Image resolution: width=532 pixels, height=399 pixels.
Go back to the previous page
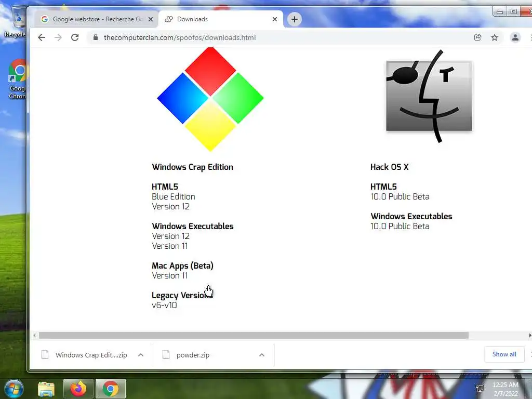pos(42,37)
